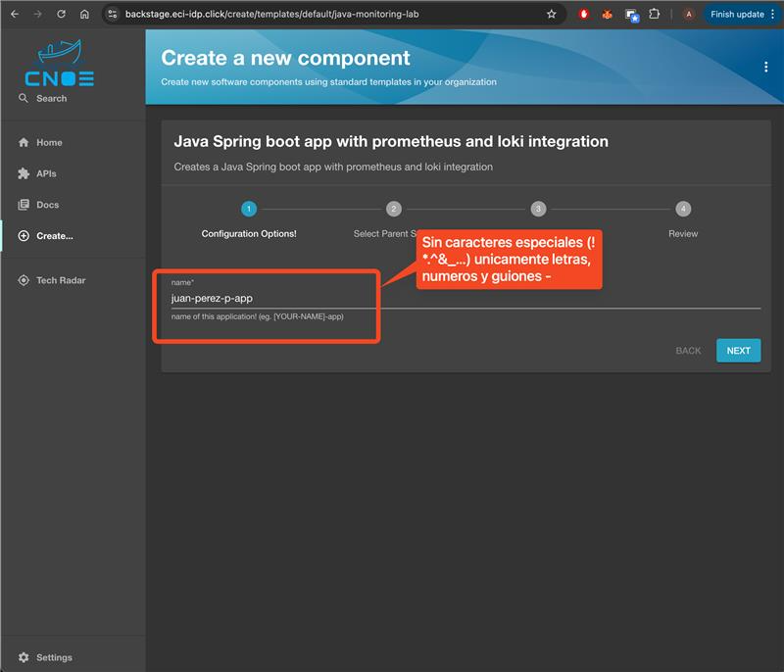Select Create... in the sidebar
The width and height of the screenshot is (784, 672).
click(x=54, y=236)
